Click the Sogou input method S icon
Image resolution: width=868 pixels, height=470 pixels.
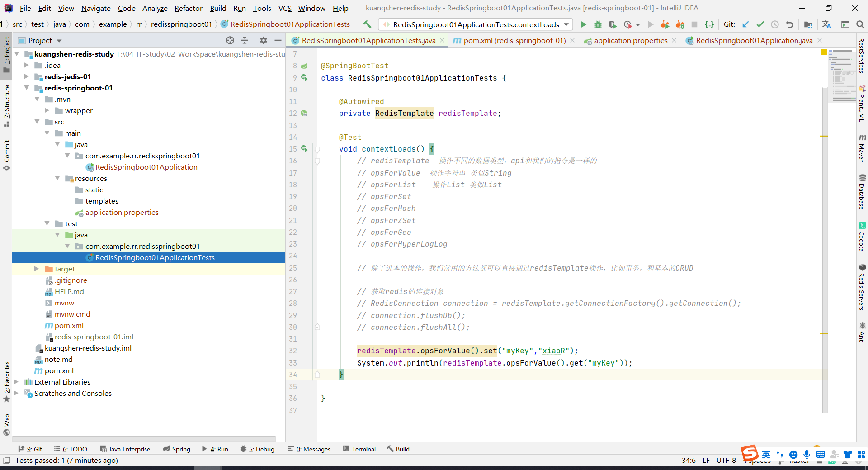pos(749,453)
